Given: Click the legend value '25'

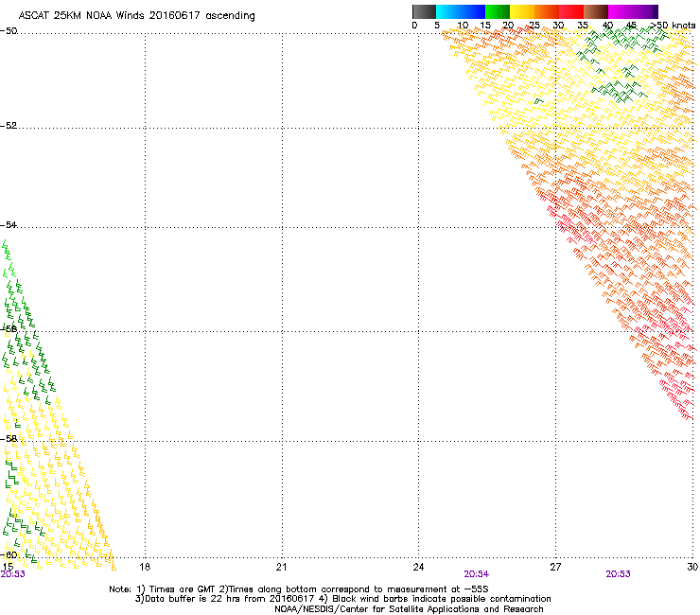Looking at the screenshot, I should [534, 26].
